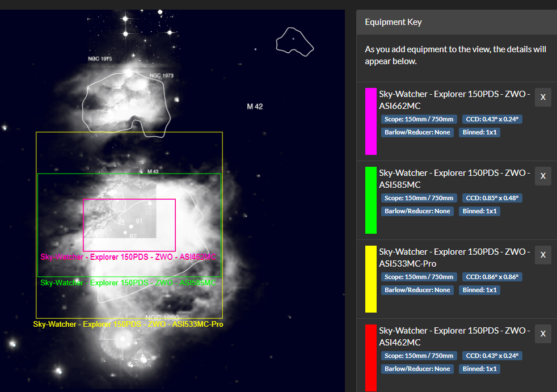Click Scope badge of ASI662MC entry
This screenshot has height=392, width=557.
[419, 119]
